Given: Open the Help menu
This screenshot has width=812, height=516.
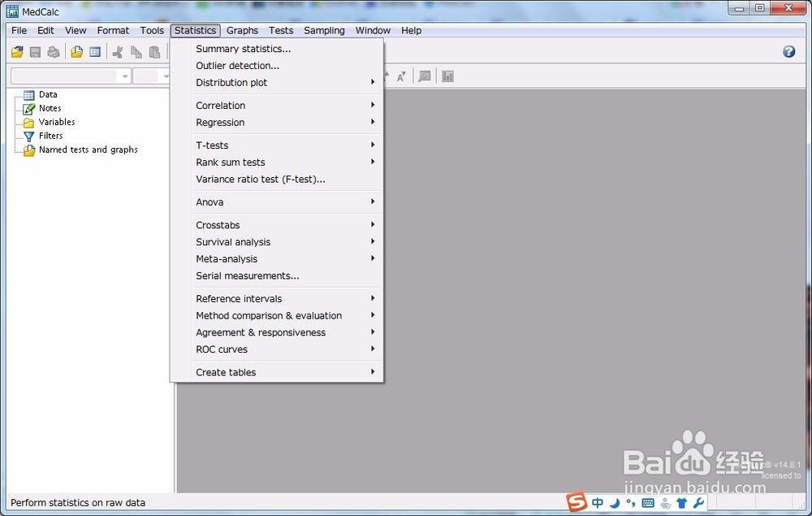Looking at the screenshot, I should (411, 31).
